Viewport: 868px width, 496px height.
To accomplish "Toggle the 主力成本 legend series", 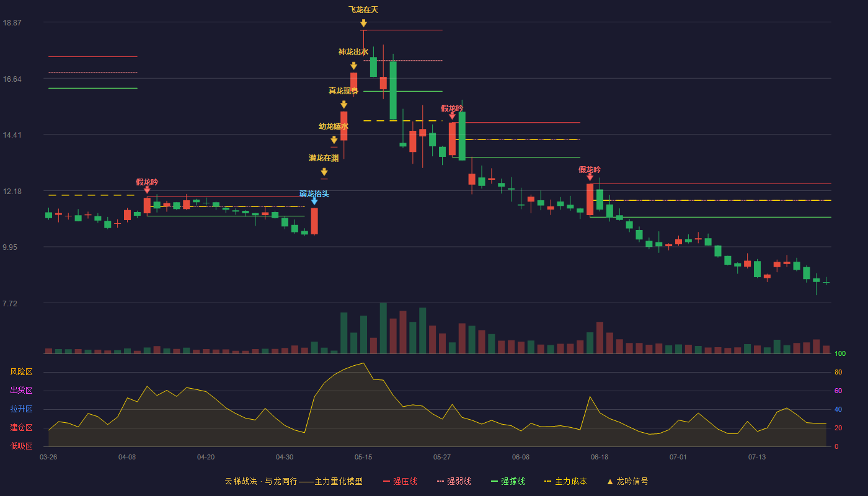I will click(565, 481).
